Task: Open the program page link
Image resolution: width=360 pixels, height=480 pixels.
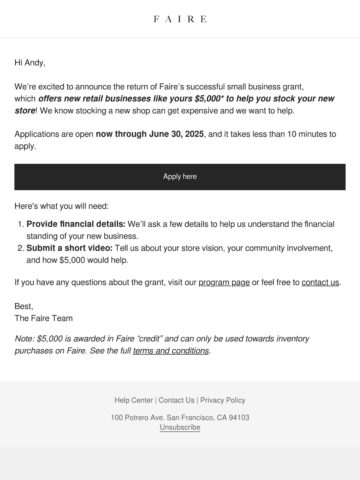Action: [224, 282]
